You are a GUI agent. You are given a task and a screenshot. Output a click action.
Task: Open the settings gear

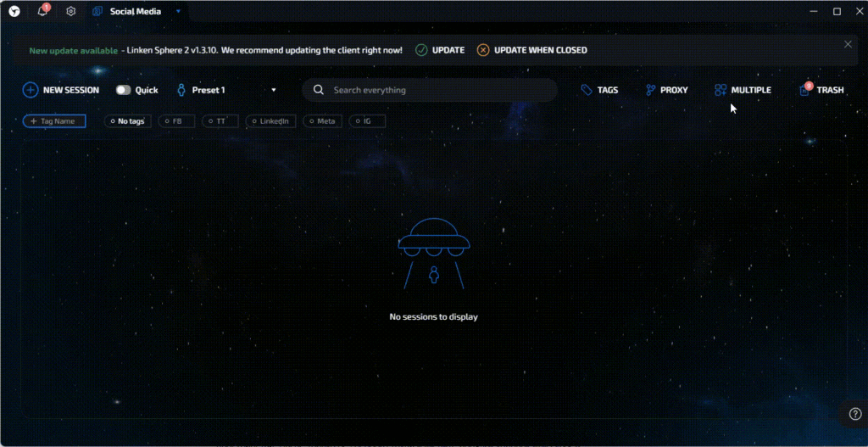pos(71,11)
